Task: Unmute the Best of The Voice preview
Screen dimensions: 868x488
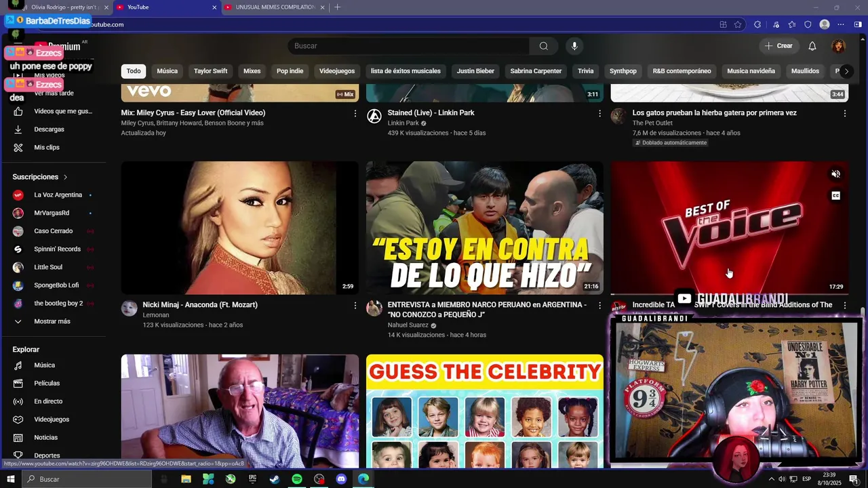Action: (x=835, y=174)
